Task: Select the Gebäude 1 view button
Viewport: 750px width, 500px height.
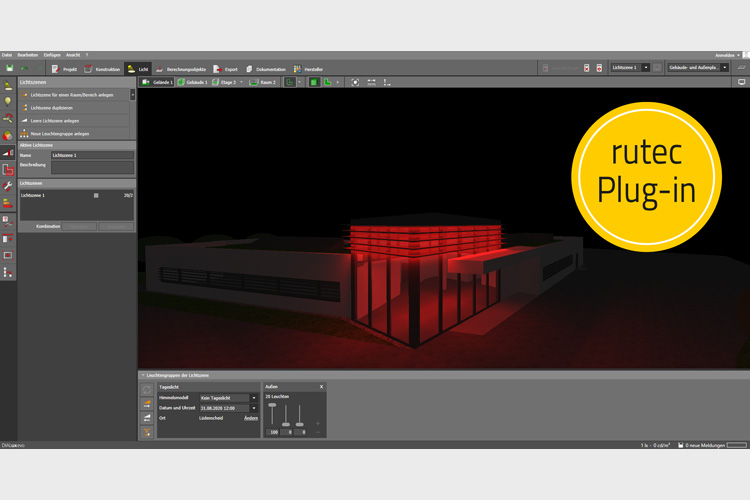Action: [x=193, y=82]
